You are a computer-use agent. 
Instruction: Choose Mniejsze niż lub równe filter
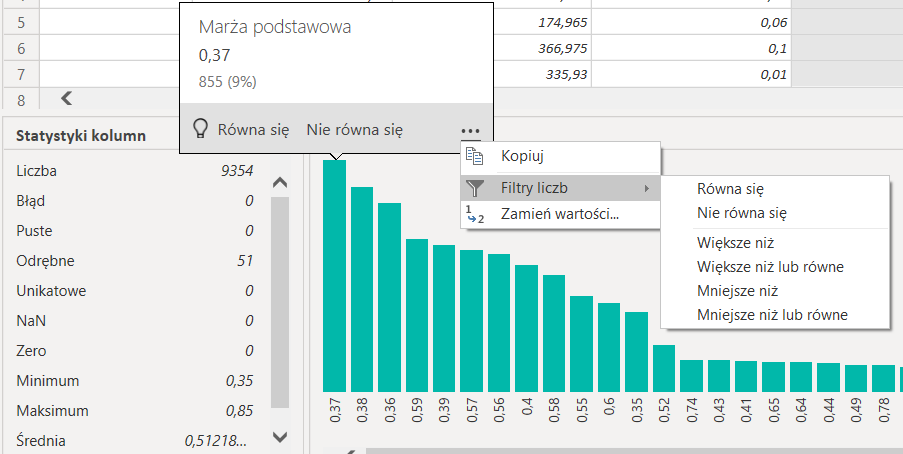tap(772, 314)
